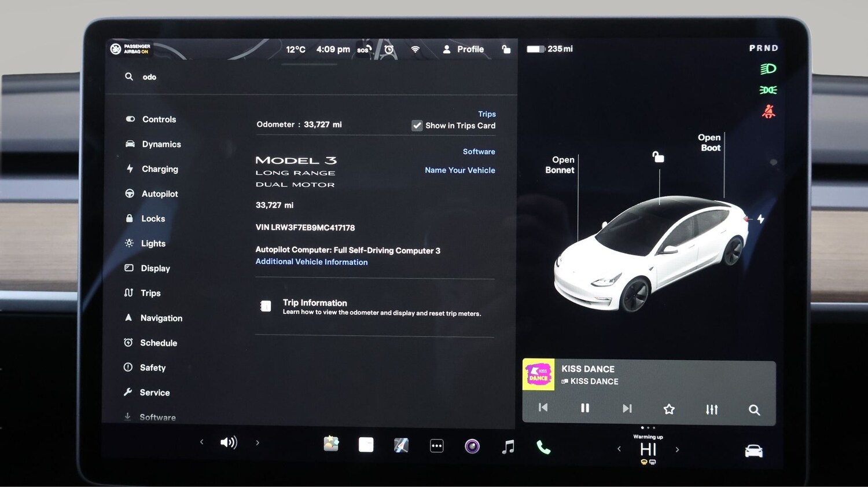Tap the alarm clock icon in the status bar
The height and width of the screenshot is (487, 868).
(389, 49)
